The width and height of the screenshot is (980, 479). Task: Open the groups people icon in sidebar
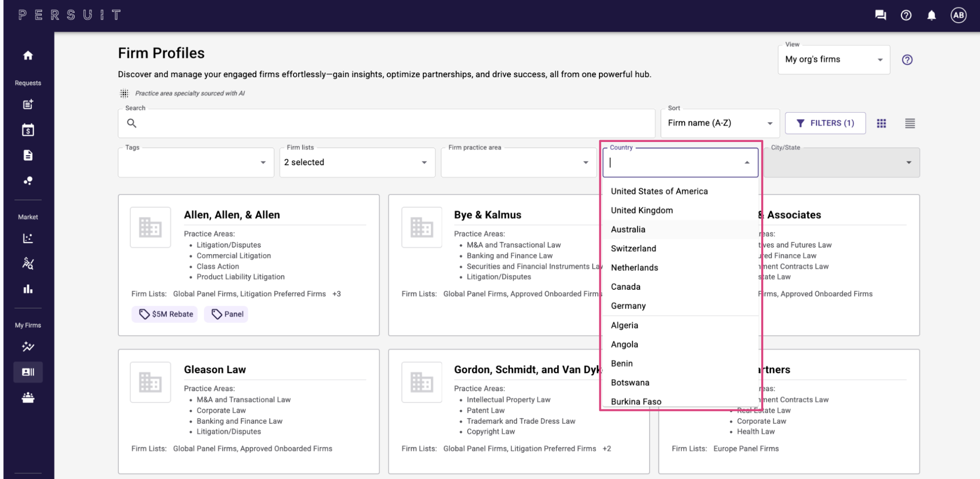pyautogui.click(x=28, y=398)
